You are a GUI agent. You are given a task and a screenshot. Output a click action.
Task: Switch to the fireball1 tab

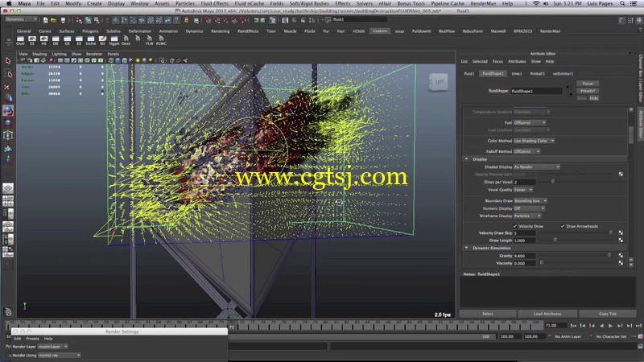click(x=537, y=74)
